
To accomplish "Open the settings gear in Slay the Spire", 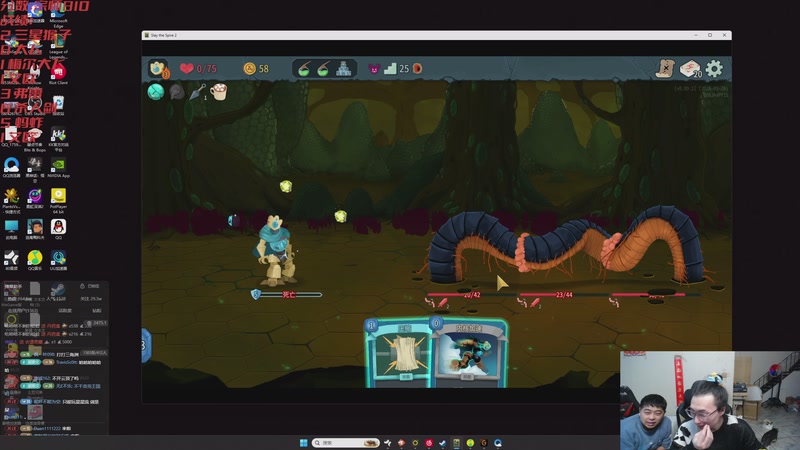I will coord(714,68).
